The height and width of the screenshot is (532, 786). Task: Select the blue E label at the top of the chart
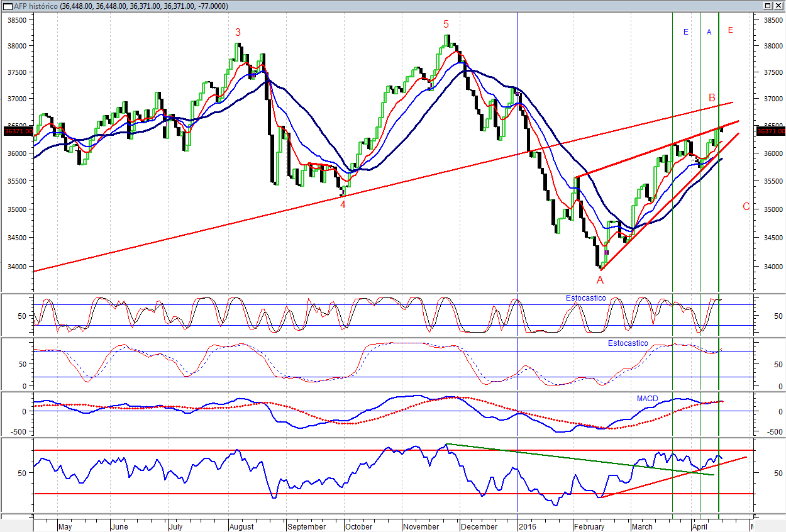point(685,31)
